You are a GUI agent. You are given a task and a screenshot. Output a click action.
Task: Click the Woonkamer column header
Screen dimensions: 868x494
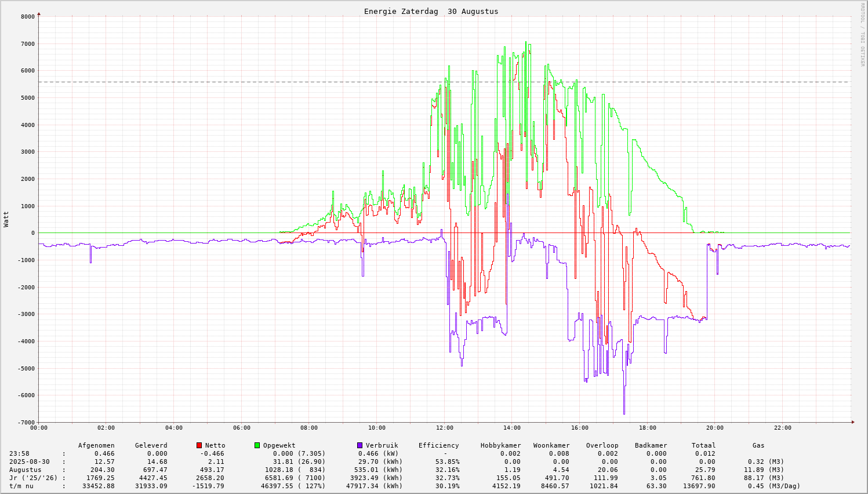pos(551,445)
